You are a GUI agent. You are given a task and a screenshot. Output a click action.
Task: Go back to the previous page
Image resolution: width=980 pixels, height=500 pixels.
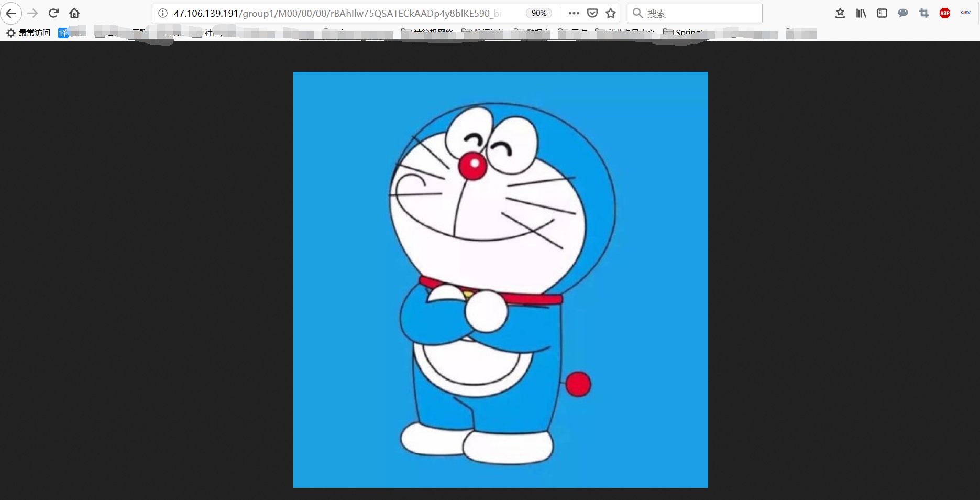11,13
